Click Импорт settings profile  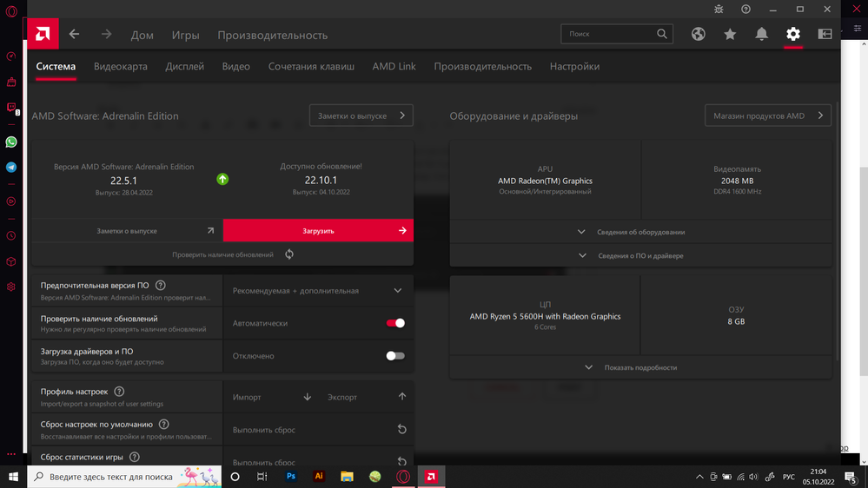[271, 397]
